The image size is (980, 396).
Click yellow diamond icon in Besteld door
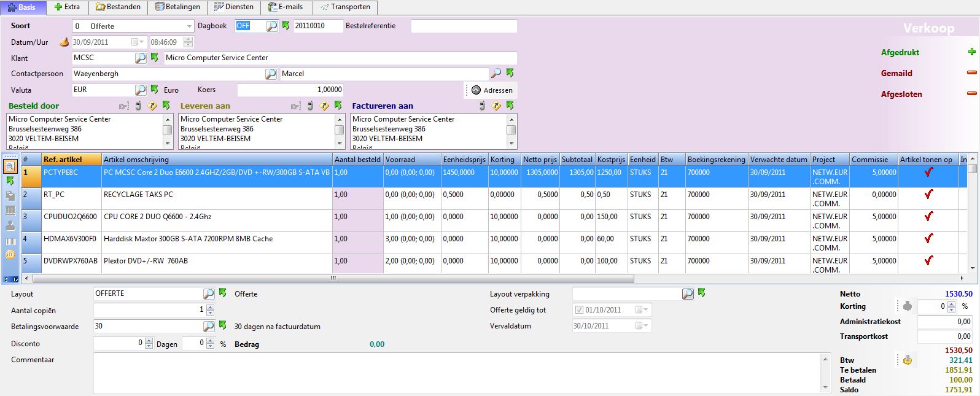point(152,106)
